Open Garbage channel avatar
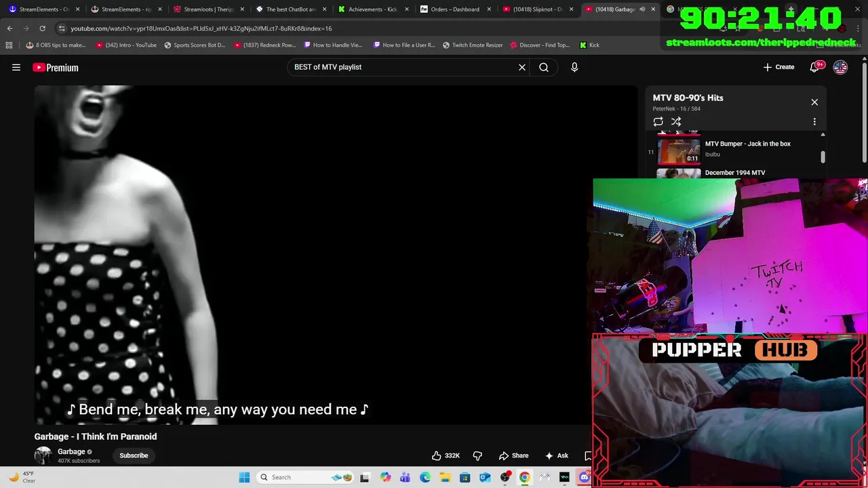 (43, 455)
